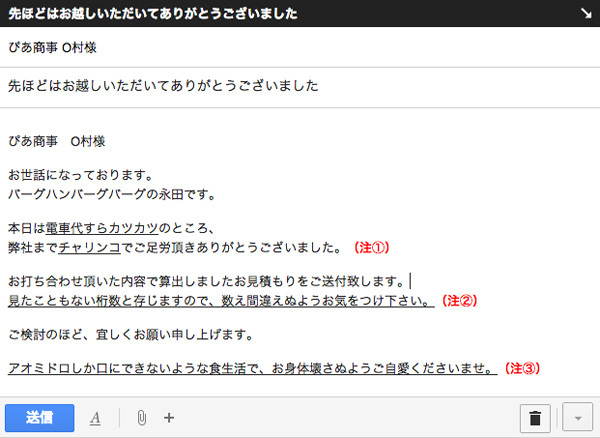
Task: Open more options dropdown arrow at bottom right
Action: (x=577, y=418)
